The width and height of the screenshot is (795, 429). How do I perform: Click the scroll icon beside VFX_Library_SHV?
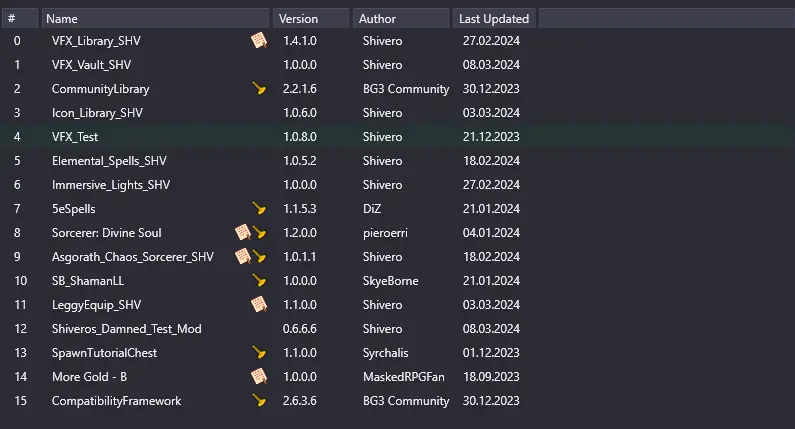pos(259,41)
